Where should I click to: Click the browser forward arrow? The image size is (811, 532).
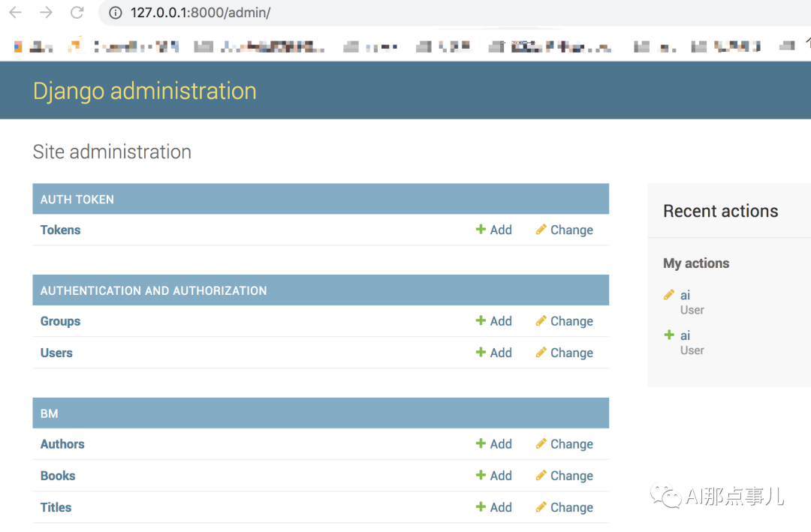[46, 13]
